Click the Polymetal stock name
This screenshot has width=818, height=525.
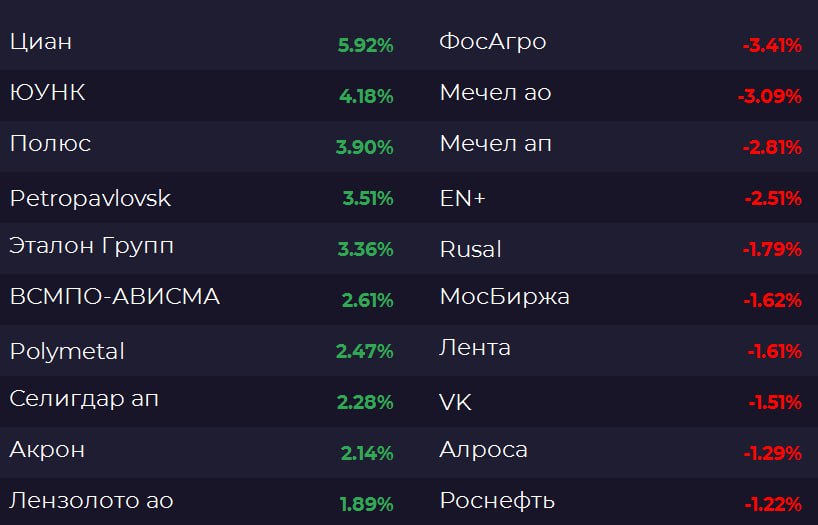(67, 351)
